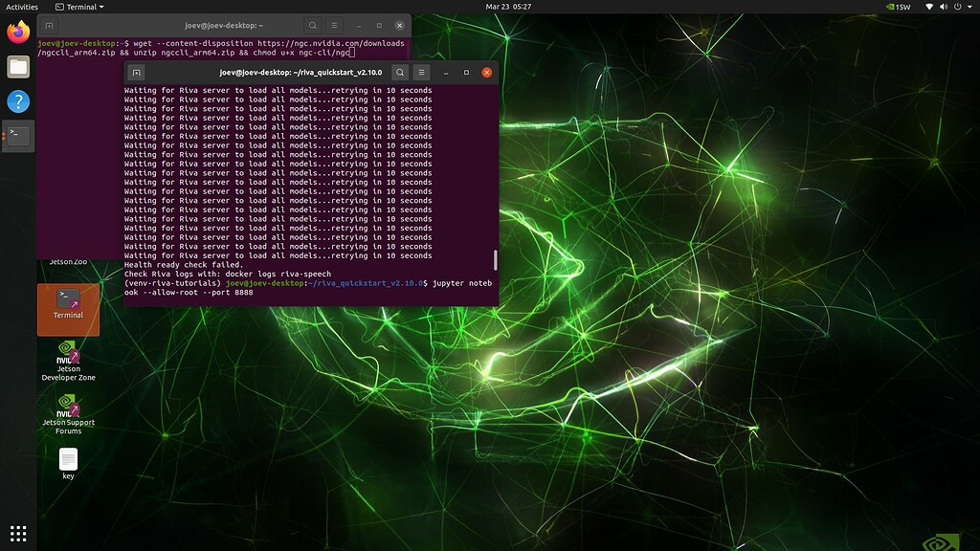Activate search in the background terminal window
Viewport: 980px width, 551px height.
pyautogui.click(x=312, y=25)
